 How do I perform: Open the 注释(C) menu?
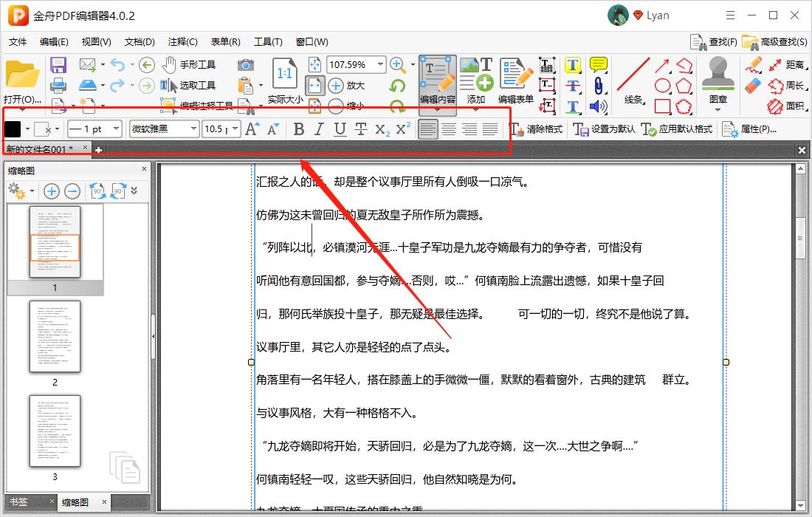[182, 42]
